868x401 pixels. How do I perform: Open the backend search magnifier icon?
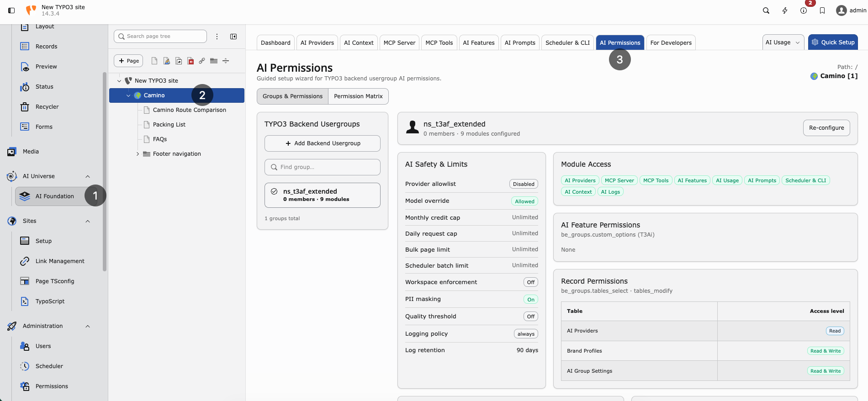click(766, 11)
